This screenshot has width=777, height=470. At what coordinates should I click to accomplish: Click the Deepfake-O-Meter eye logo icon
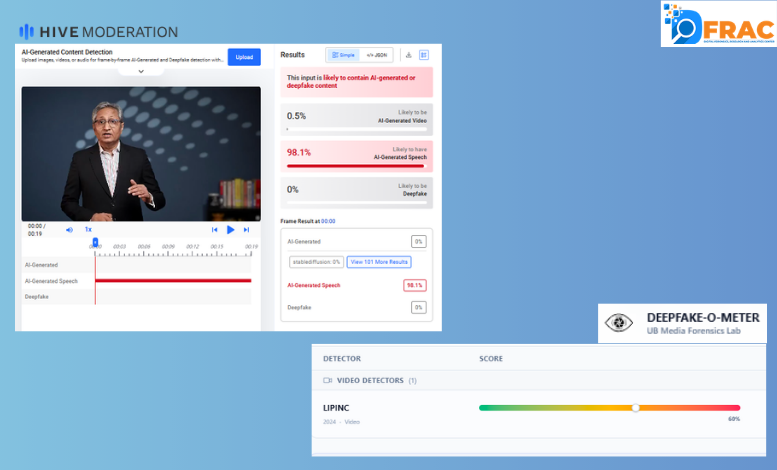(618, 323)
